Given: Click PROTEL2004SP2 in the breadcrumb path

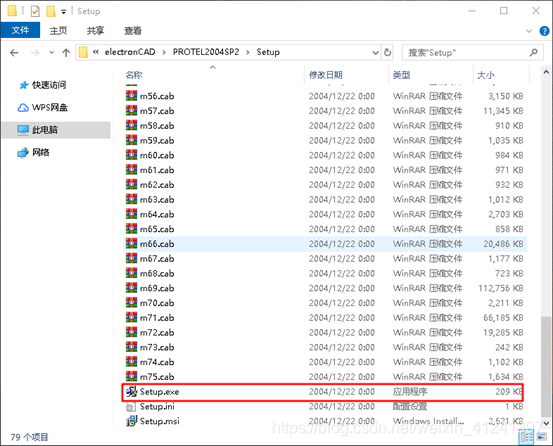Looking at the screenshot, I should 206,52.
